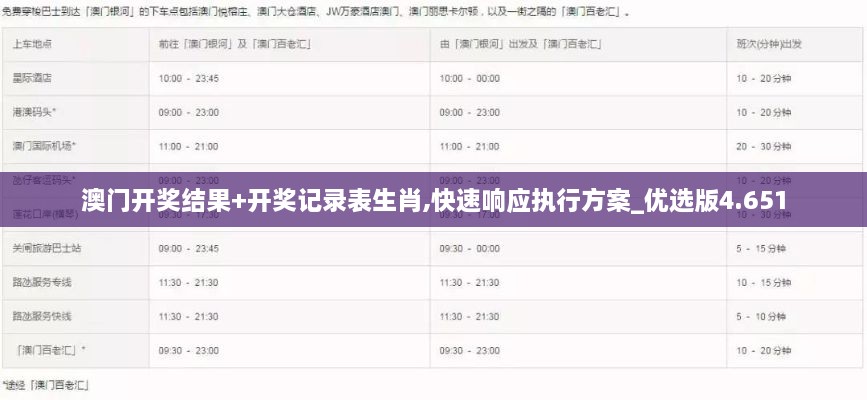Click the footnote *途经「澳门百老汇」
This screenshot has width=867, height=400.
46,385
